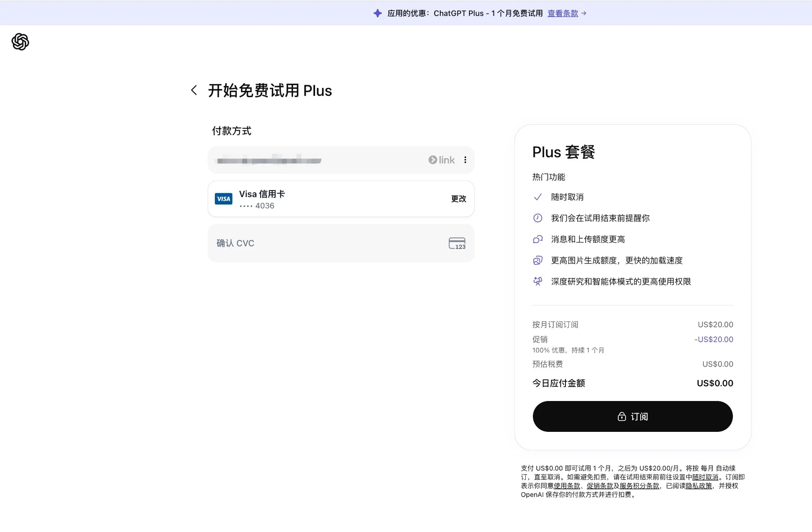
Task: Click the '今日应付金额' total label
Action: pos(558,383)
